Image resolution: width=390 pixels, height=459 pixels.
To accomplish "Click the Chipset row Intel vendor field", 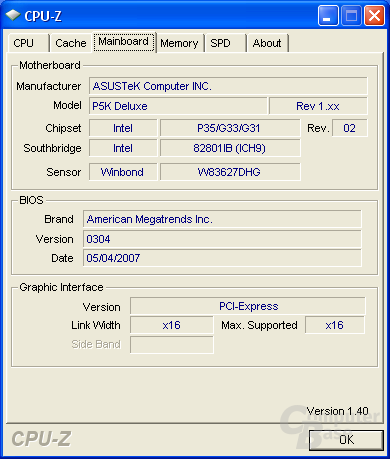I will tap(123, 128).
